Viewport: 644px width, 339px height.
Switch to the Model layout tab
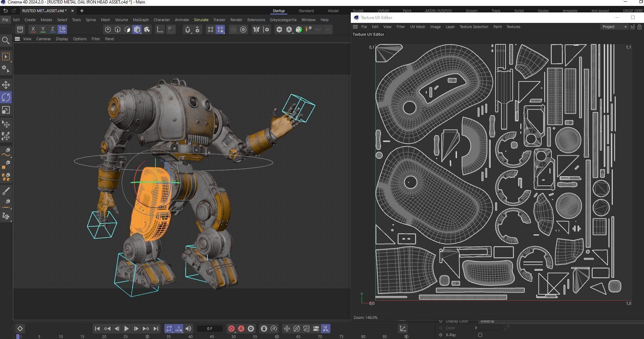pyautogui.click(x=333, y=11)
